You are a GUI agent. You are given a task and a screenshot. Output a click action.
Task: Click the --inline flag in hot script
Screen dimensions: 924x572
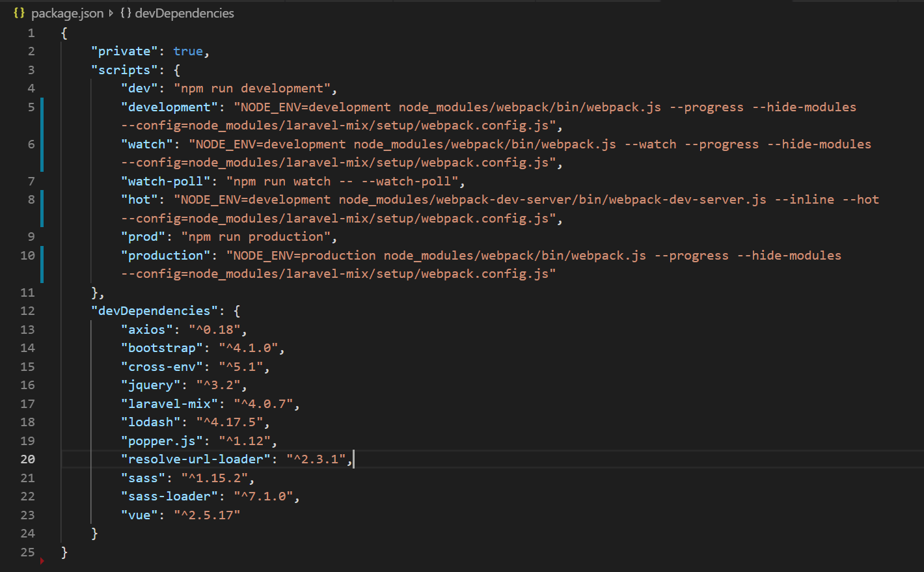coord(804,200)
